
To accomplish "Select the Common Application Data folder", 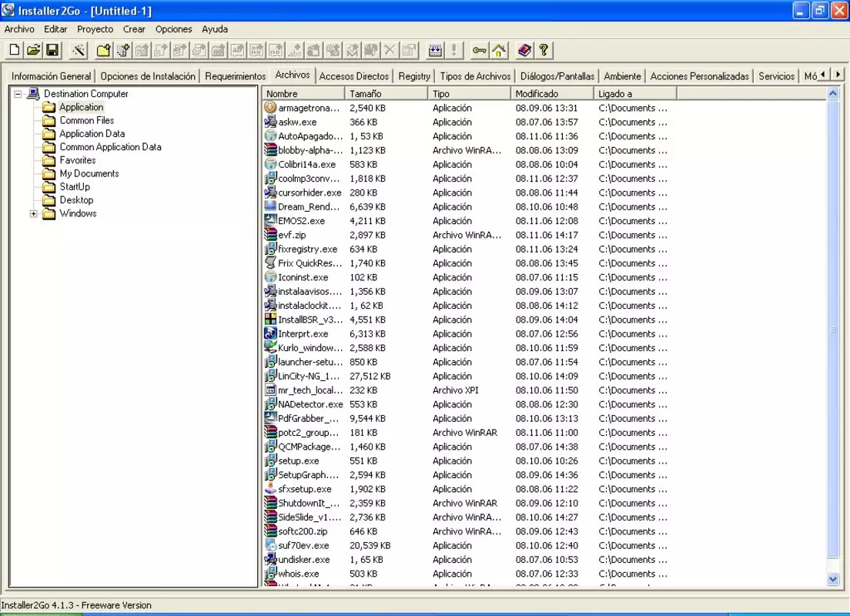I will coord(111,147).
